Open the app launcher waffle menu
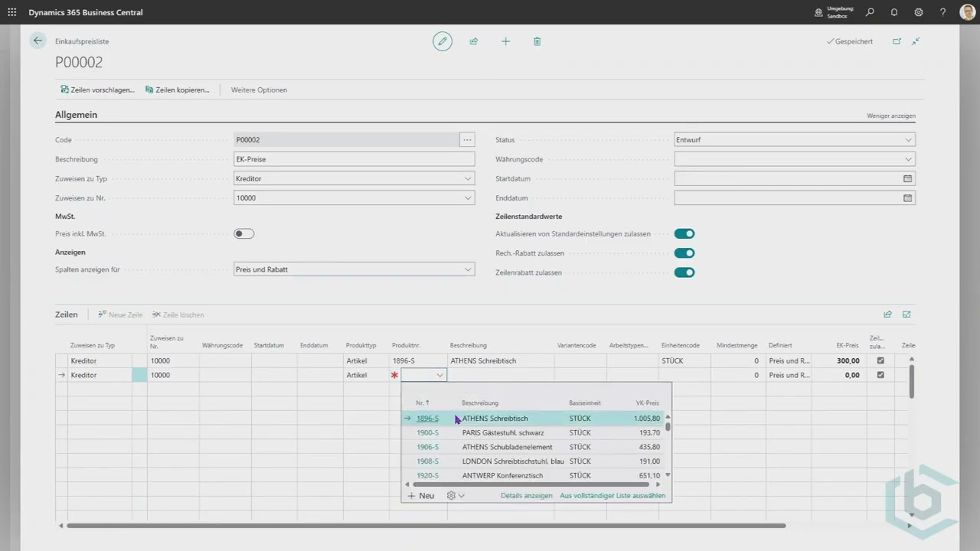This screenshot has height=551, width=980. (x=11, y=12)
